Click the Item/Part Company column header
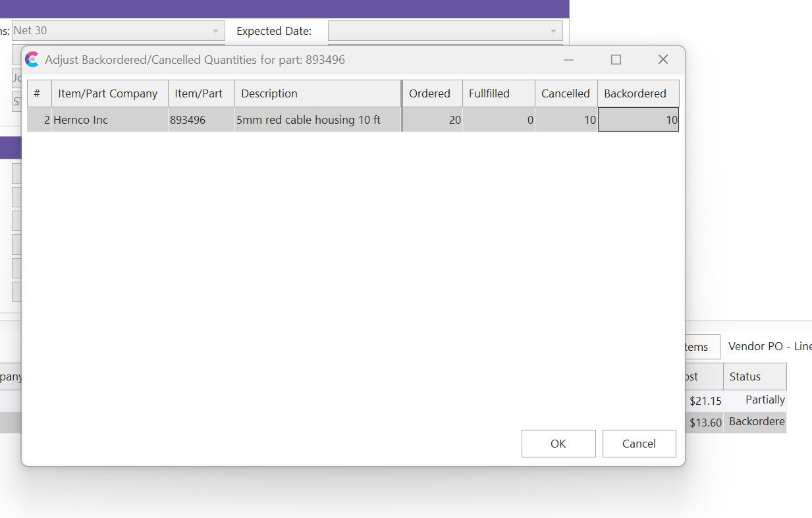 coord(109,93)
